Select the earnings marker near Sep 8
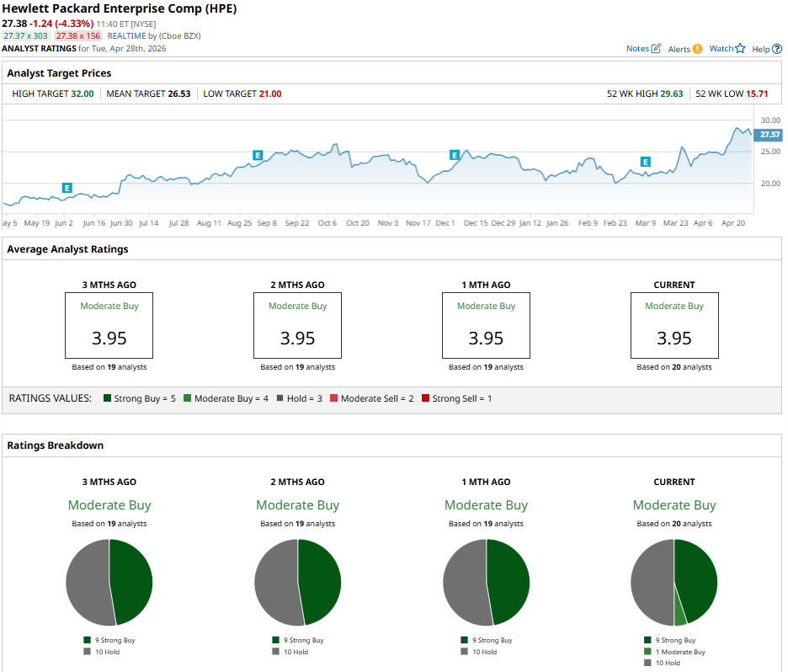788x672 pixels. pos(258,155)
